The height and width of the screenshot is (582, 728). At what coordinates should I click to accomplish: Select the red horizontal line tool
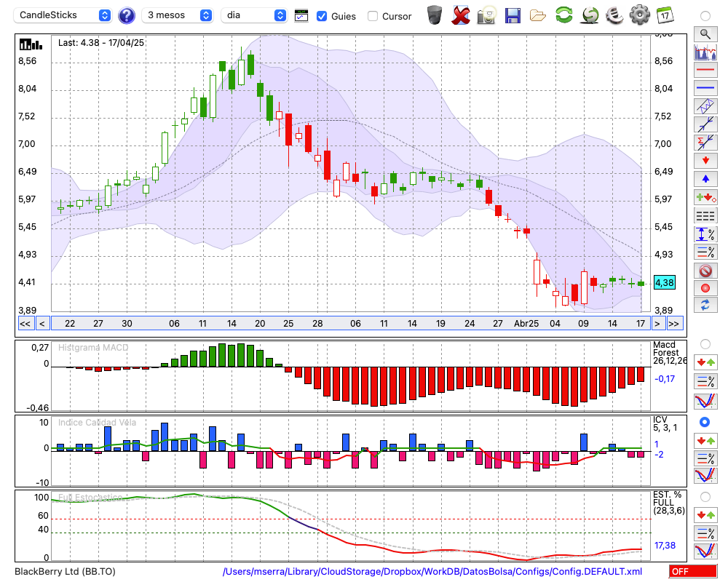point(705,70)
